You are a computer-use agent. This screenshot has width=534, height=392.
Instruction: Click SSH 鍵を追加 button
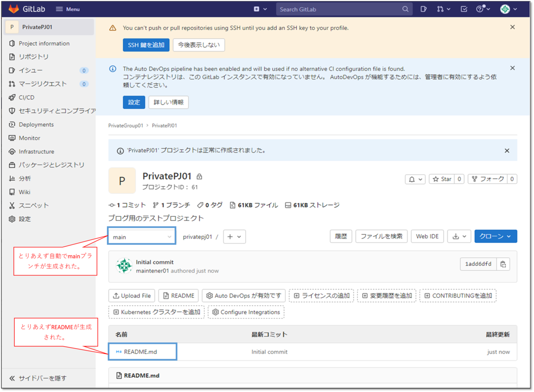pos(146,45)
